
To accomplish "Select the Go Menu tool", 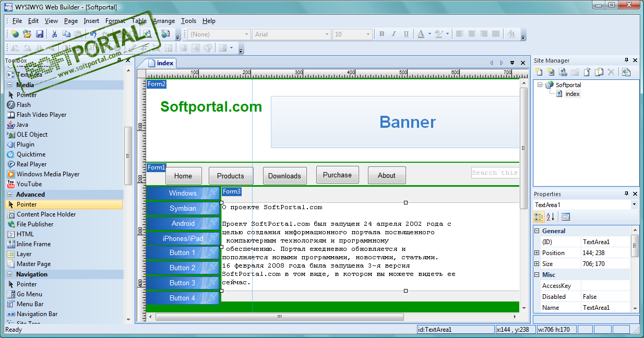I will click(x=29, y=294).
